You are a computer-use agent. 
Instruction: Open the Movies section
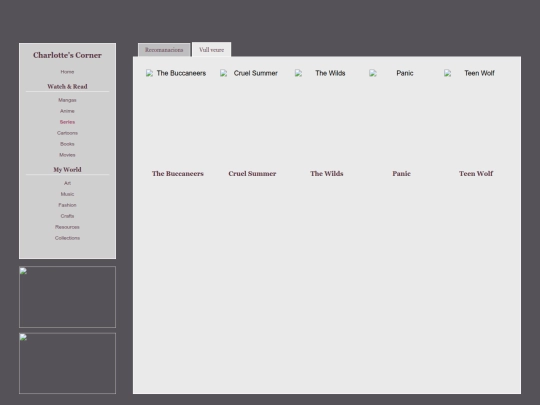coord(67,155)
